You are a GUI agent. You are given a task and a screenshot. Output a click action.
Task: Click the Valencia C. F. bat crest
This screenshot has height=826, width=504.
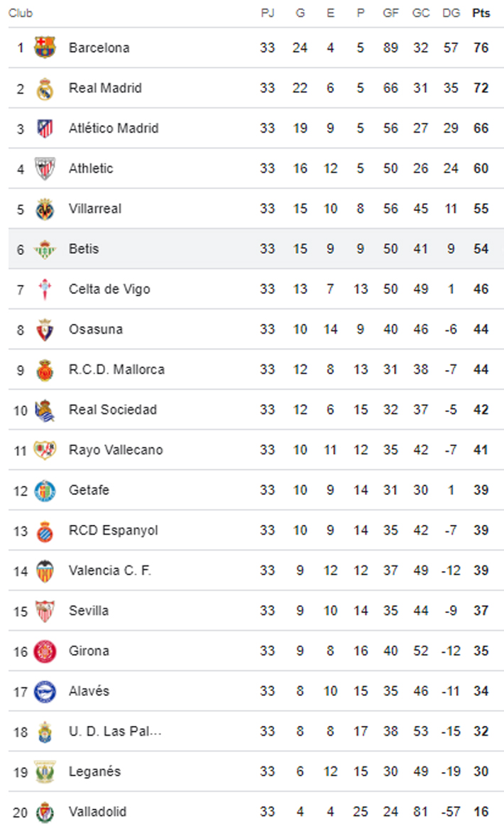45,570
